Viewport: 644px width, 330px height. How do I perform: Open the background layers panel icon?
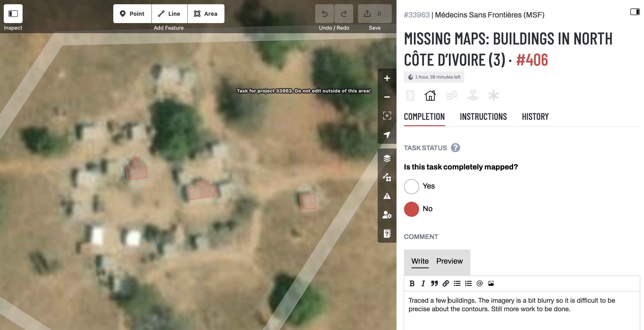[387, 158]
